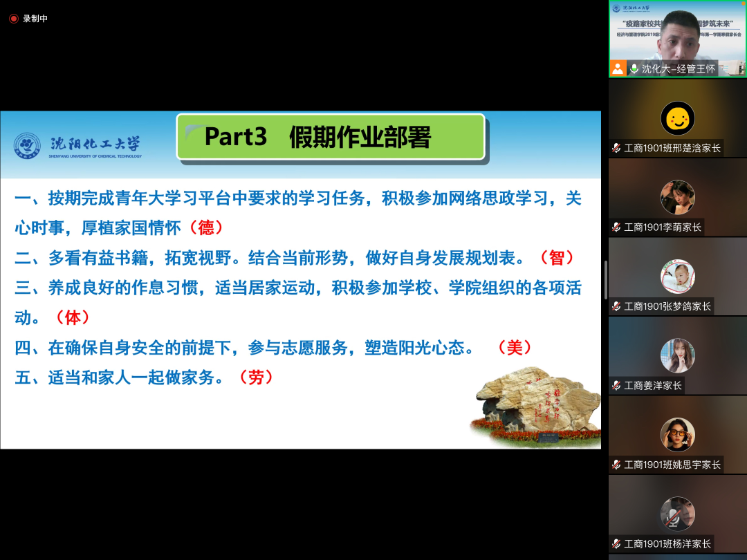Select 李萌家长's profile avatar

pos(677,197)
